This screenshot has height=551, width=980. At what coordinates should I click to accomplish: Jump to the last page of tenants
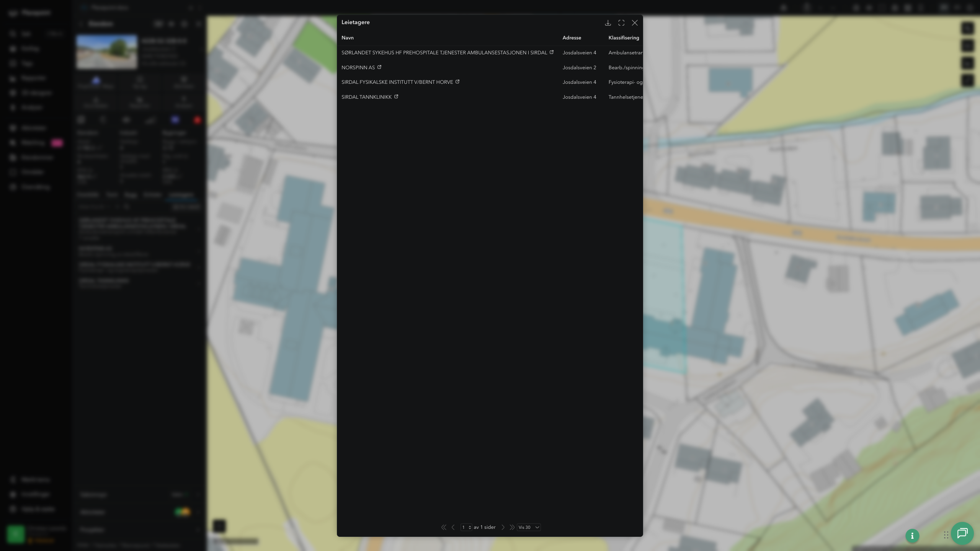pos(512,527)
